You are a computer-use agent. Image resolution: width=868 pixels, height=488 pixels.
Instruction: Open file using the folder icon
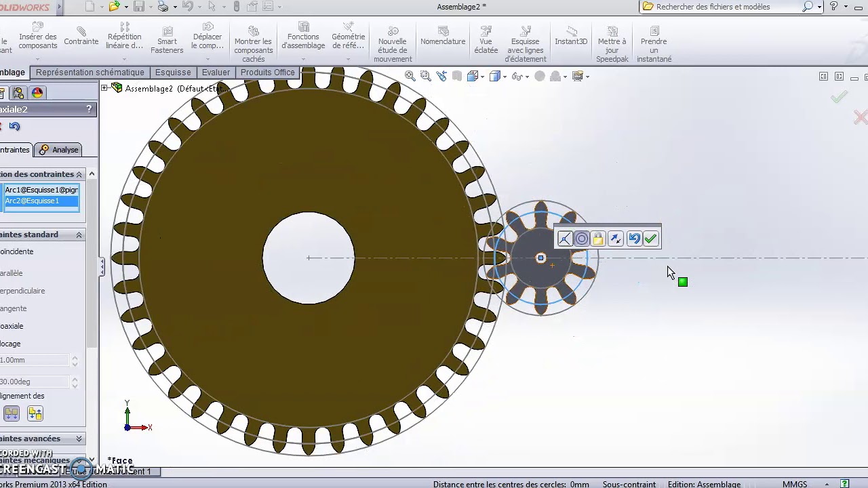pyautogui.click(x=114, y=7)
